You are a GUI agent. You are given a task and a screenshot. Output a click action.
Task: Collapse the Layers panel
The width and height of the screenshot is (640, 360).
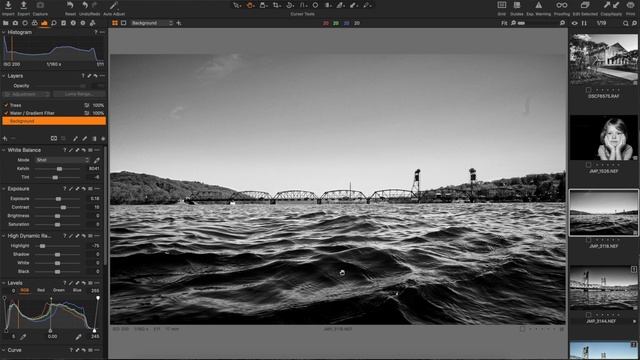[x=4, y=76]
